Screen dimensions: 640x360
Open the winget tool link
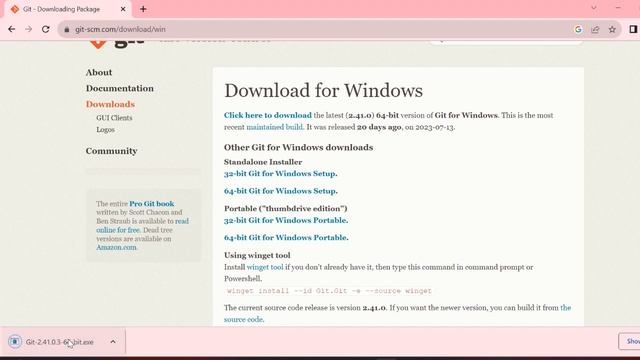[x=265, y=267]
